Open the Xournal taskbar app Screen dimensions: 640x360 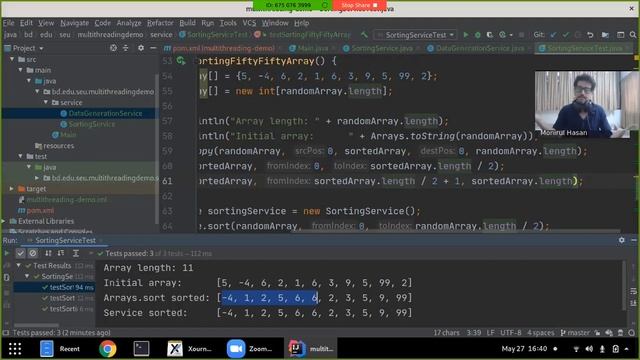coord(189,349)
